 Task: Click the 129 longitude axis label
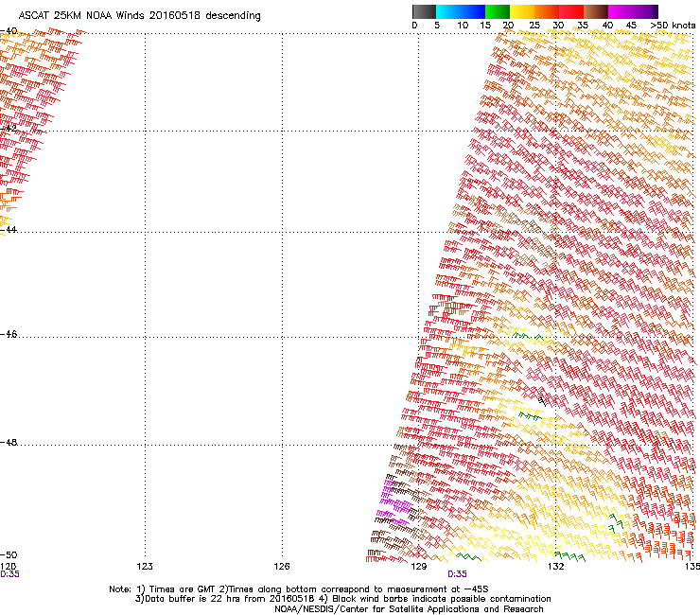pos(418,567)
